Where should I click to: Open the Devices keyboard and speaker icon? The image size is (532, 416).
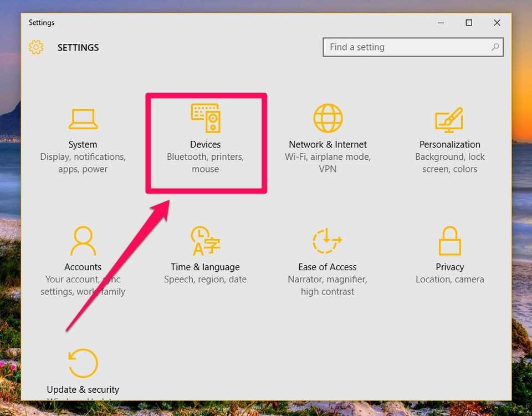pos(206,118)
